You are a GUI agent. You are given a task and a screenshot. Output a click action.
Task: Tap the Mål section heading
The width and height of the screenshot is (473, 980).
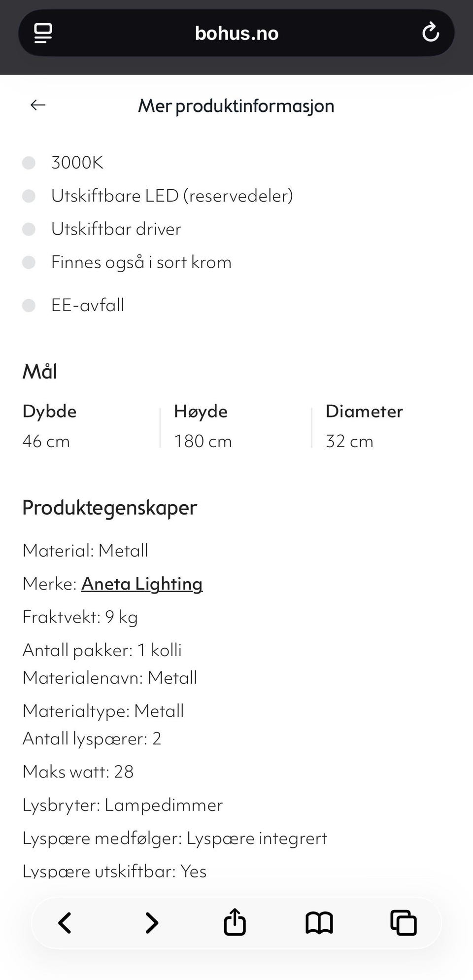[40, 372]
